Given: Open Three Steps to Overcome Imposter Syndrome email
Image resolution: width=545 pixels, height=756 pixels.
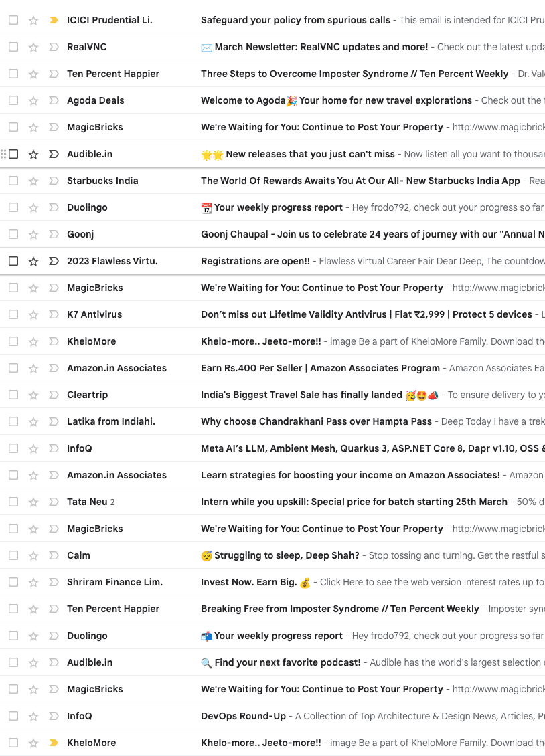Looking at the screenshot, I should click(x=354, y=74).
